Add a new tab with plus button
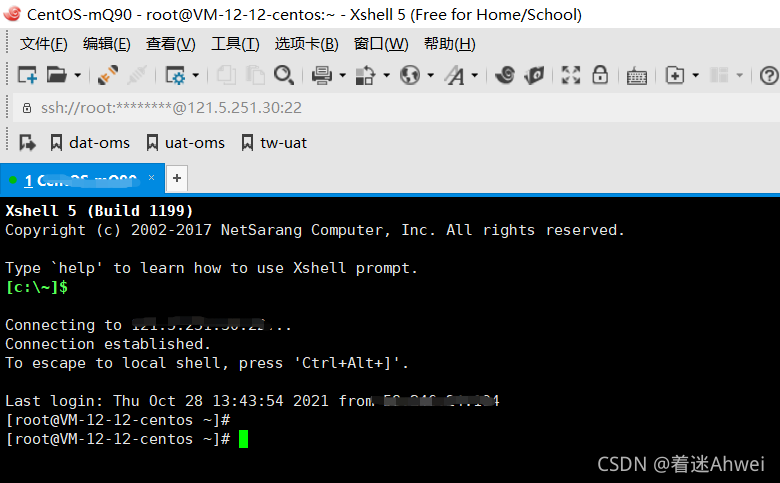The width and height of the screenshot is (780, 483). 177,178
